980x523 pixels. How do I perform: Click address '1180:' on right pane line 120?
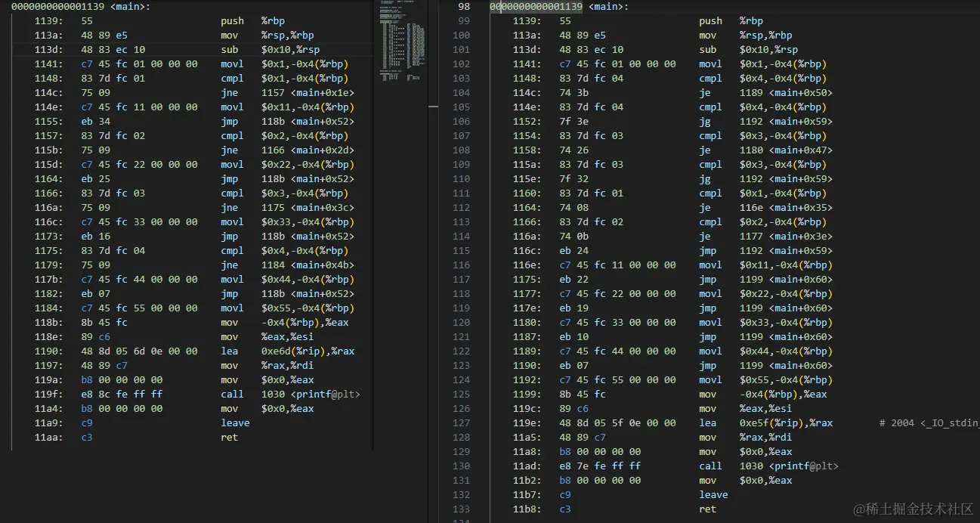tap(527, 323)
